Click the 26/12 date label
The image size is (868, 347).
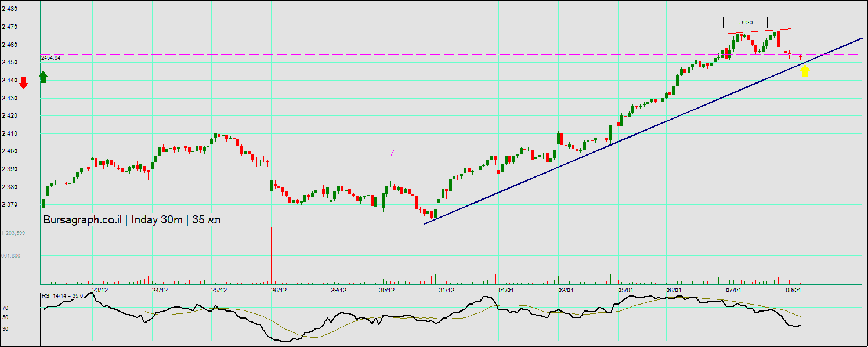point(279,290)
